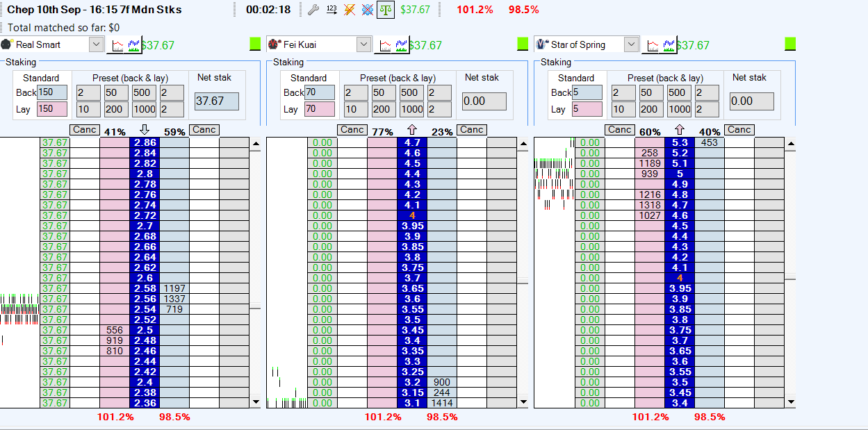Select preset stake 500 in Star of Spring staking
Screen dimensions: 868x430
[679, 92]
